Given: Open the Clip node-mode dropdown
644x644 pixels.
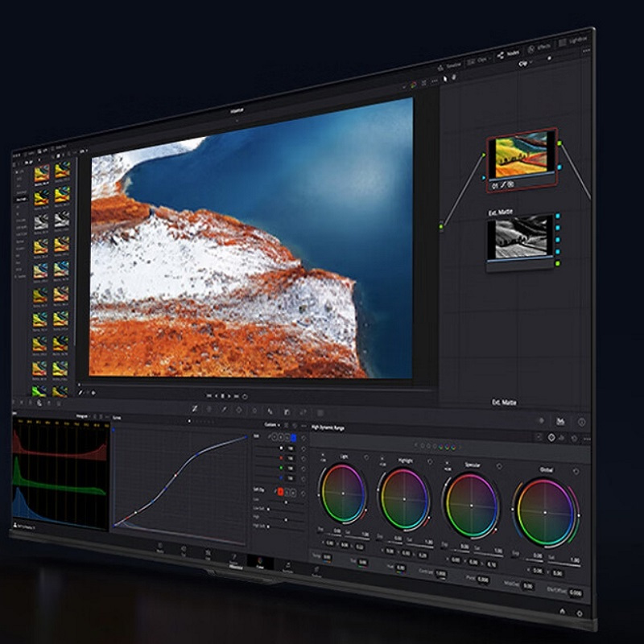Looking at the screenshot, I should click(526, 64).
